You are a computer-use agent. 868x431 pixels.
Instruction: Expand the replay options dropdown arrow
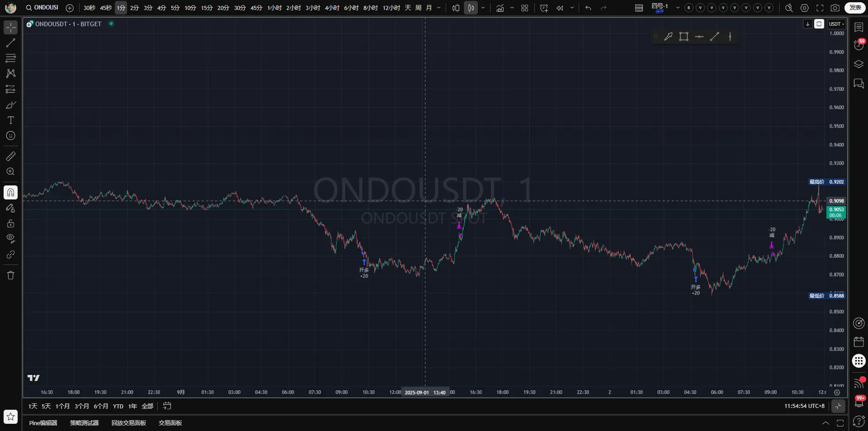572,8
